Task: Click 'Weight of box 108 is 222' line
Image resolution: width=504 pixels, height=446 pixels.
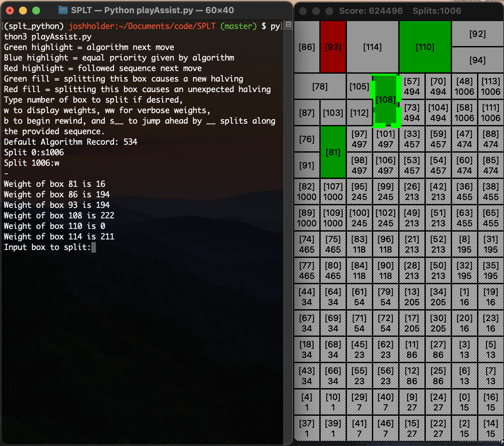Action: click(x=59, y=216)
